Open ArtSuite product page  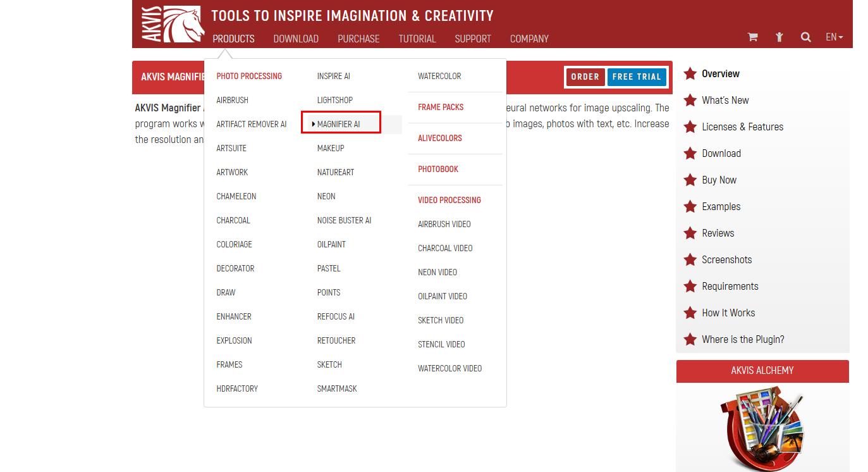click(x=231, y=148)
